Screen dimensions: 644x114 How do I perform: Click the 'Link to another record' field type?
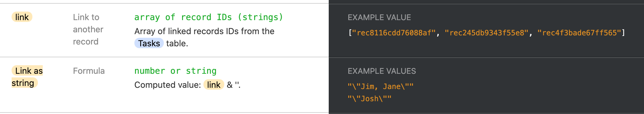point(88,29)
